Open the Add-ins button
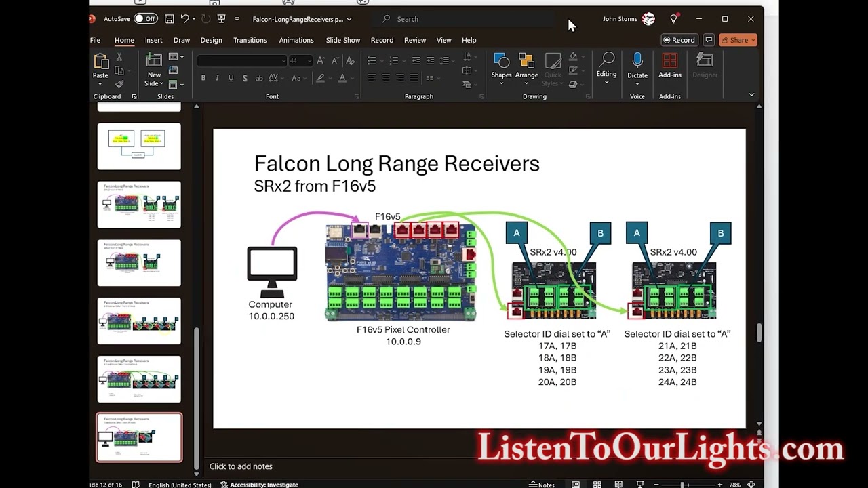The width and height of the screenshot is (868, 488). tap(670, 66)
